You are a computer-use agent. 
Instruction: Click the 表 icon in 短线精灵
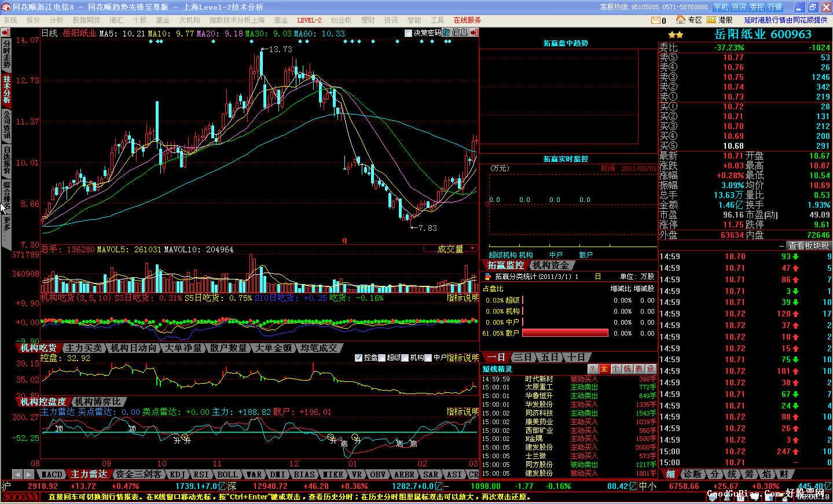pyautogui.click(x=638, y=369)
